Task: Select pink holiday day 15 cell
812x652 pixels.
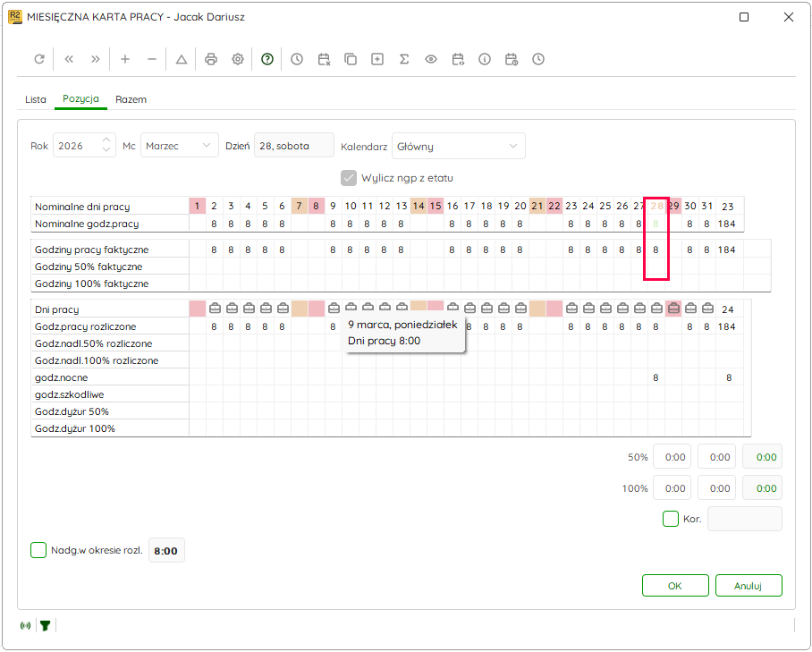Action: point(436,206)
